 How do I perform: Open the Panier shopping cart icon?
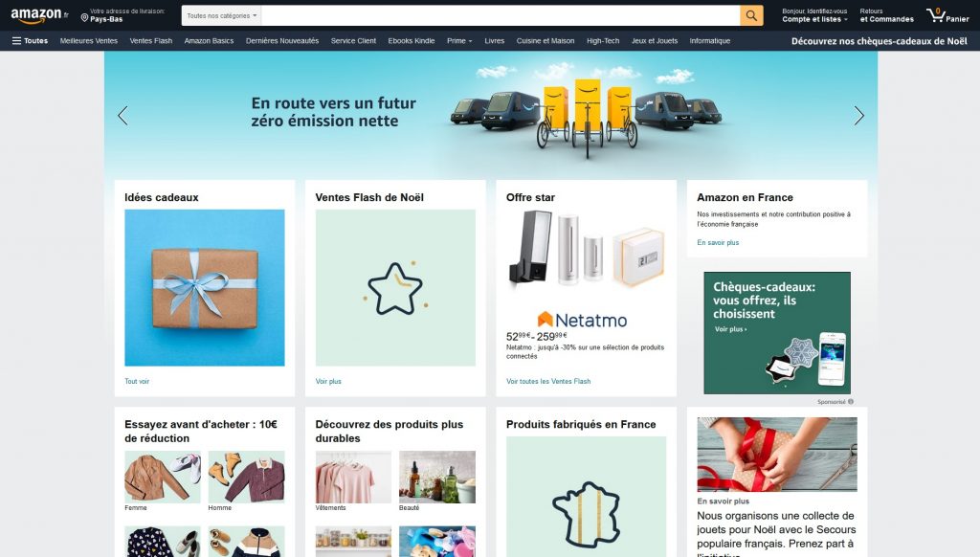coord(947,15)
